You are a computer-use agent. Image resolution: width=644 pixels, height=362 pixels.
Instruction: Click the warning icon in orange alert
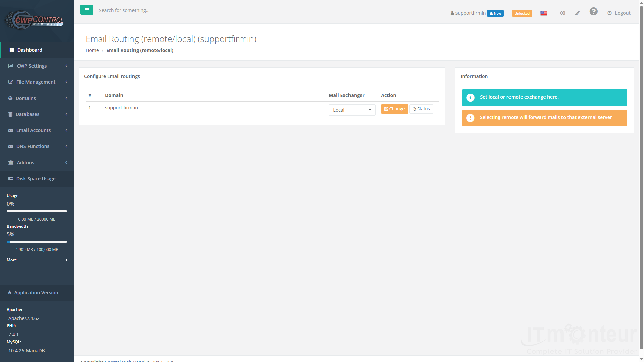tap(470, 118)
